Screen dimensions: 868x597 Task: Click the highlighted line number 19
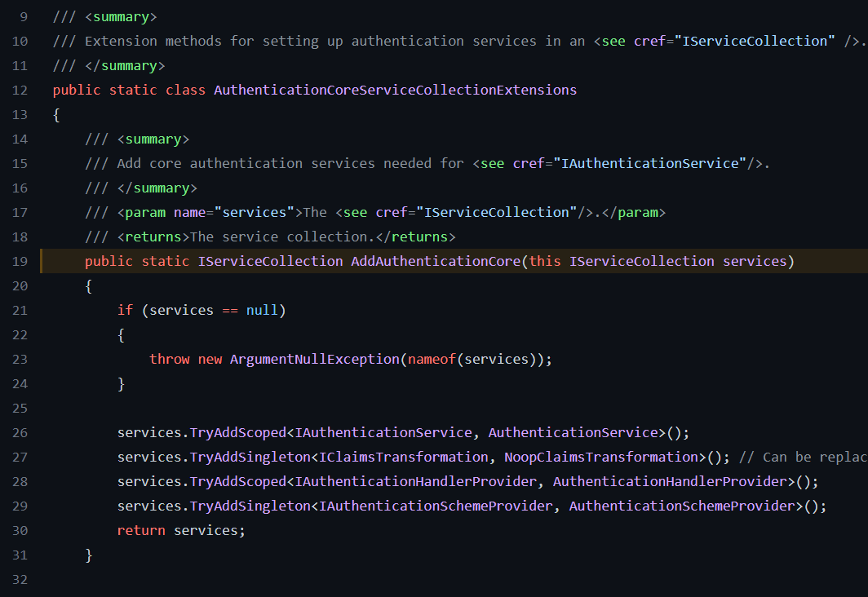coord(20,261)
